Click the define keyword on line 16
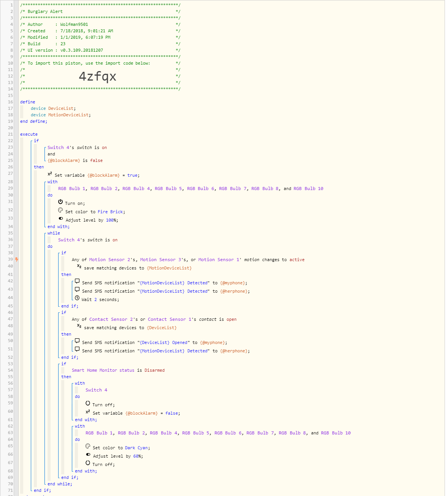Viewport: 448px width, 496px height. [x=28, y=102]
